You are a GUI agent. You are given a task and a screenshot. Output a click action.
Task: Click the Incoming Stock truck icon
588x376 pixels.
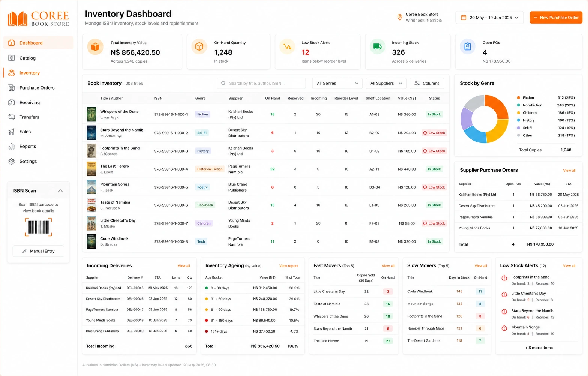pyautogui.click(x=378, y=47)
